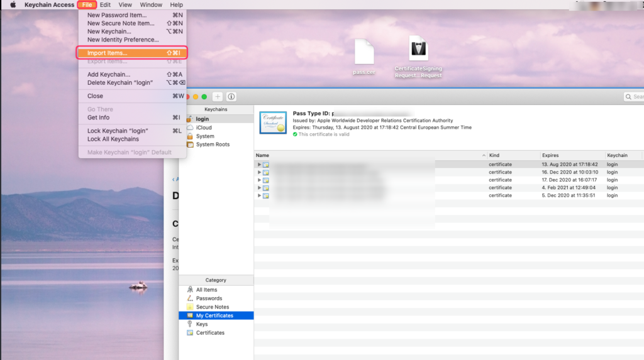Screen dimensions: 644x360
Task: Choose Close in the File menu
Action: [x=132, y=95]
